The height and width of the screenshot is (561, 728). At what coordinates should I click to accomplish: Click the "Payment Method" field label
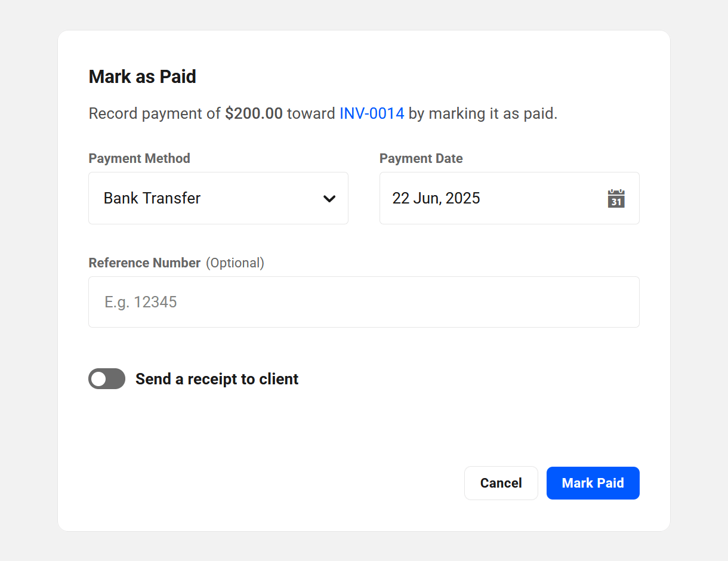pos(139,158)
